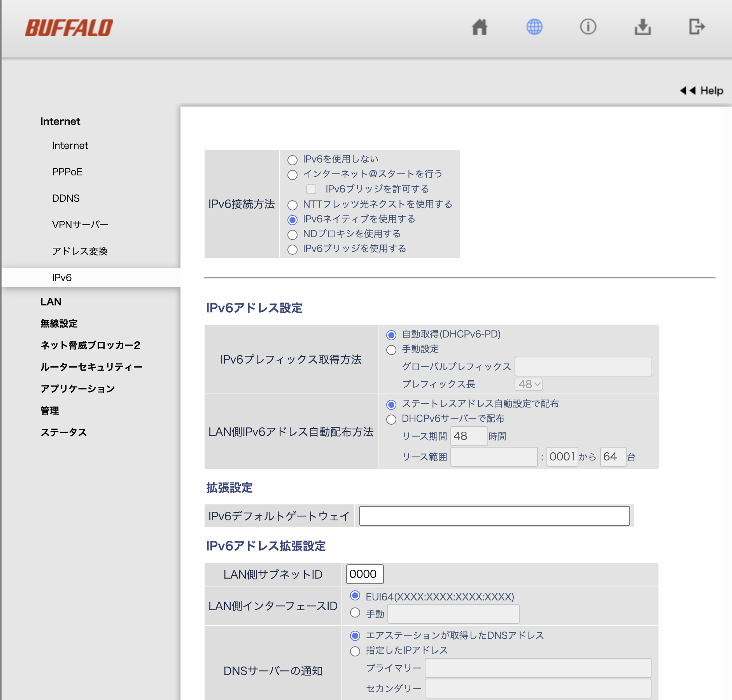Click the secondary DNS input field

point(538,688)
